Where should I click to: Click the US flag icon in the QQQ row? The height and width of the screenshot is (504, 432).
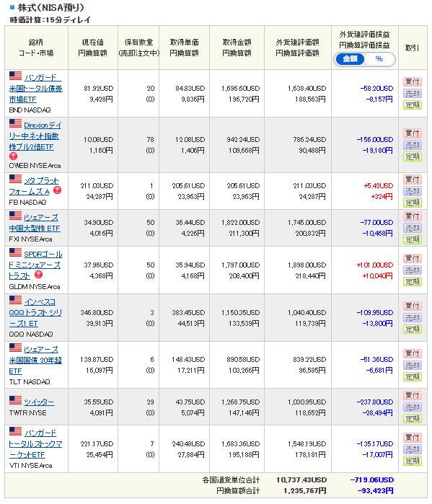[x=15, y=300]
